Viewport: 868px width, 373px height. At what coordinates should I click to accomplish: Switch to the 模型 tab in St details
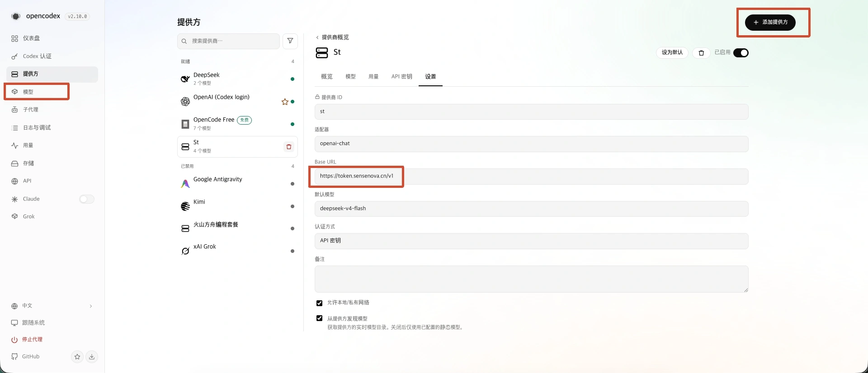[351, 77]
